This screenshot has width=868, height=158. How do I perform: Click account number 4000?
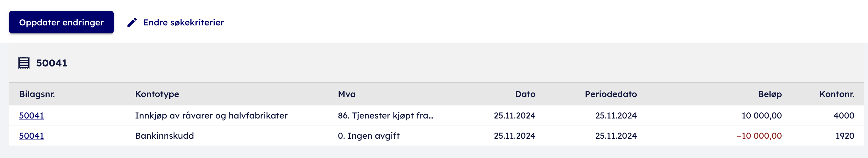843,116
